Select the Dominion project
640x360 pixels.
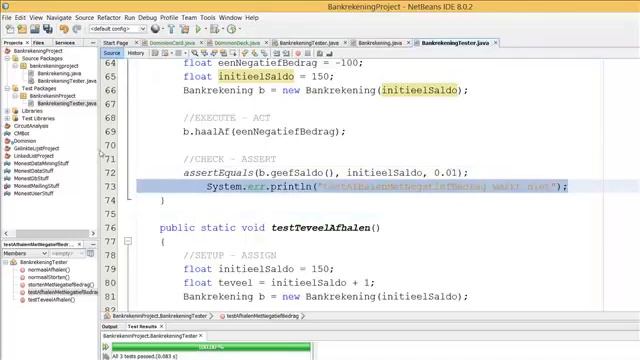25,141
